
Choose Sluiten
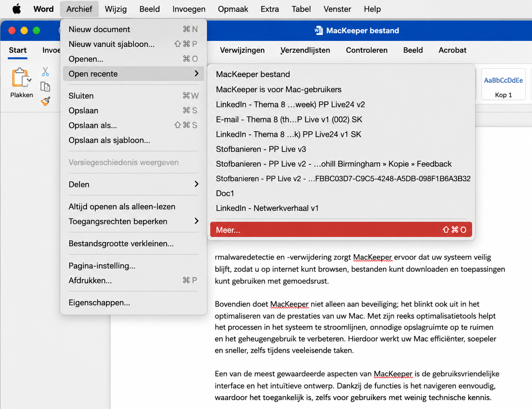pos(133,96)
